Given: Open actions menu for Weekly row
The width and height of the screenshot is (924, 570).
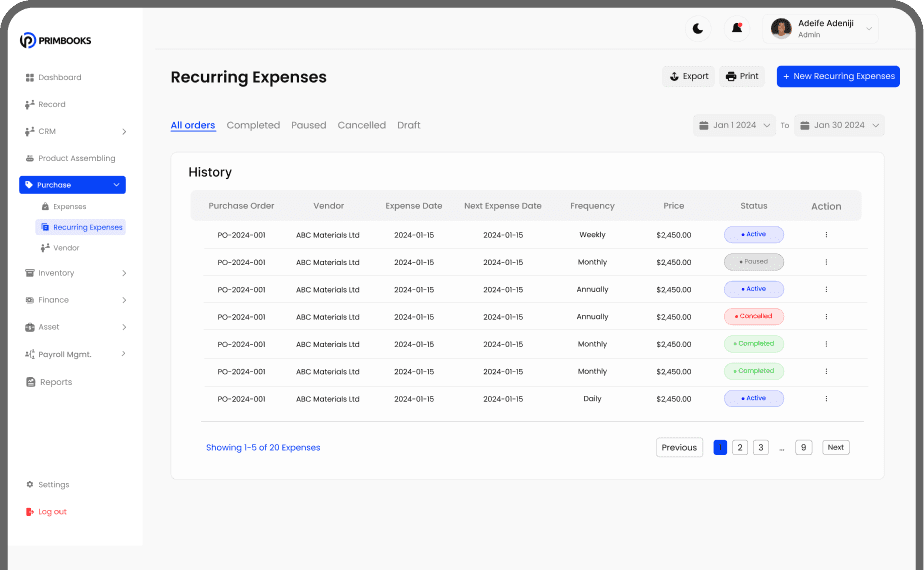Looking at the screenshot, I should [826, 235].
